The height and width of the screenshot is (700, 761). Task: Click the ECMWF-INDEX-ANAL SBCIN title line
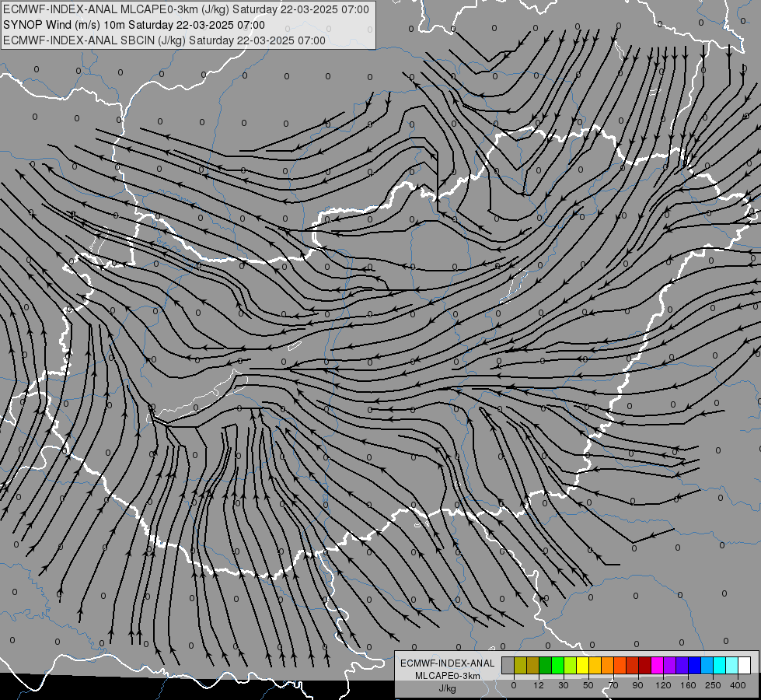pyautogui.click(x=164, y=40)
